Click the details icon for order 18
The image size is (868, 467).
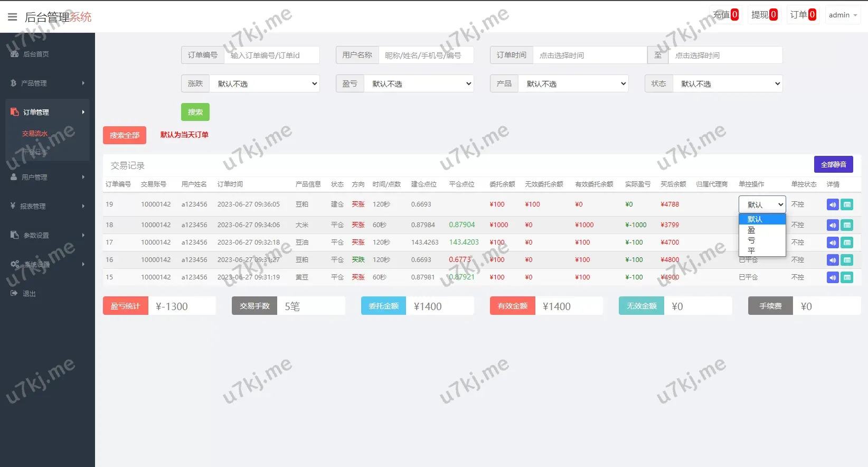point(847,226)
